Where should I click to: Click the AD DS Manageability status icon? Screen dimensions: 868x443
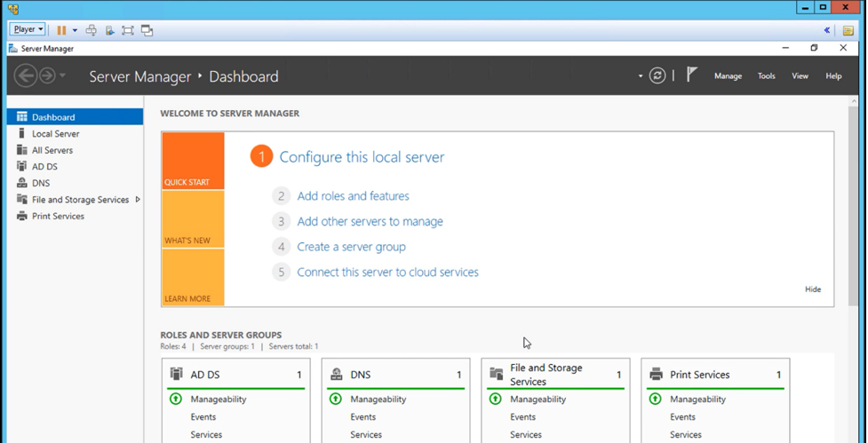click(x=176, y=399)
